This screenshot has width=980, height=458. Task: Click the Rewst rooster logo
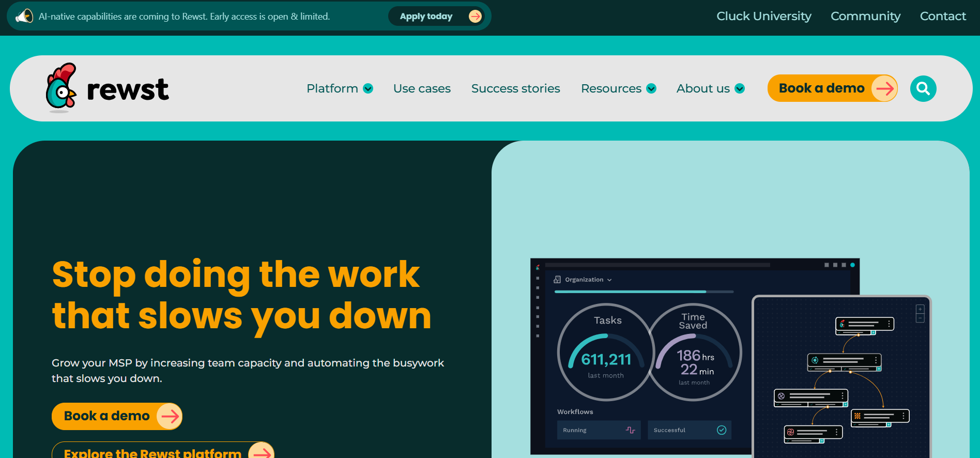[x=107, y=88]
